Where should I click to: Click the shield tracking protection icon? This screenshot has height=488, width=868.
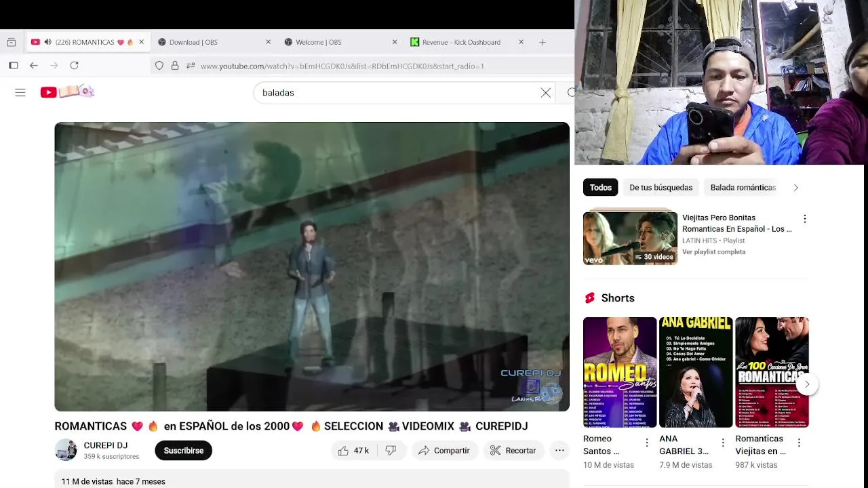click(159, 66)
